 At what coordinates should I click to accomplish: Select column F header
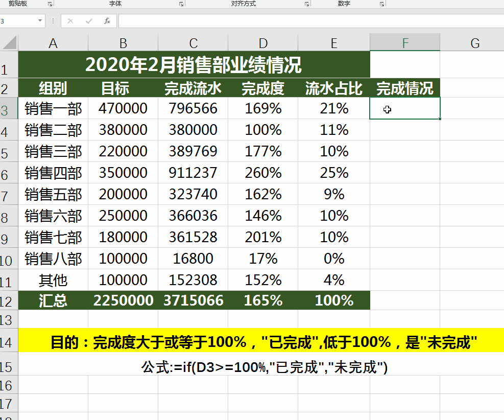(405, 42)
